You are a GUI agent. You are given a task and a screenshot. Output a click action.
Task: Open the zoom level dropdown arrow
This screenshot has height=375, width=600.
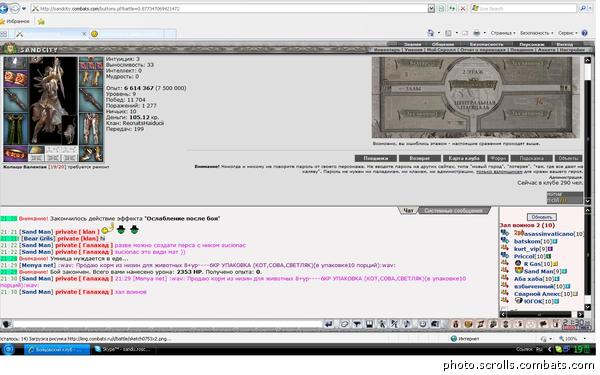click(x=585, y=339)
